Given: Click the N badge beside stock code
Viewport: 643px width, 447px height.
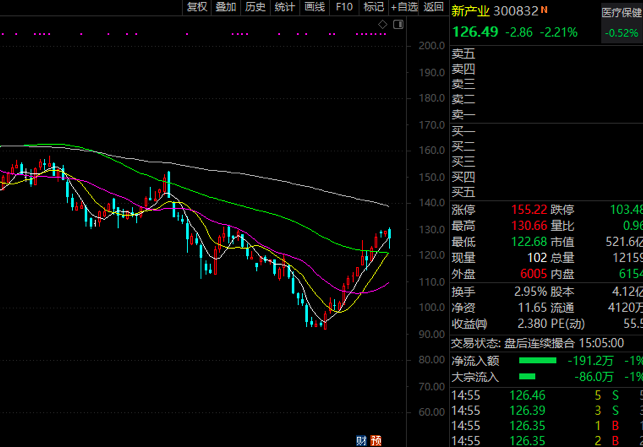Looking at the screenshot, I should (544, 11).
